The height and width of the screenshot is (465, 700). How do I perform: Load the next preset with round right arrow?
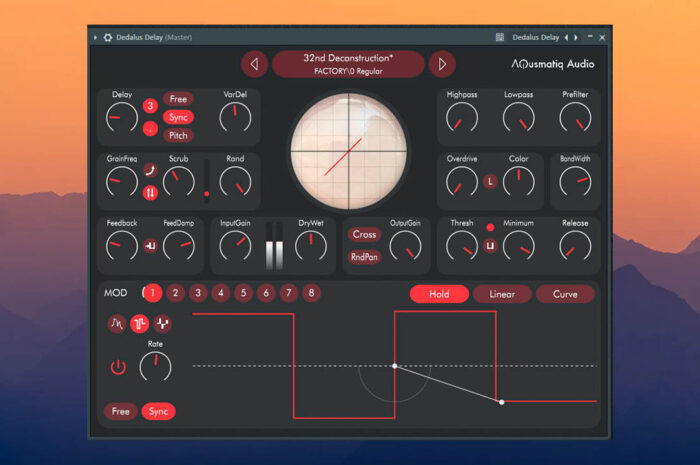pos(442,64)
